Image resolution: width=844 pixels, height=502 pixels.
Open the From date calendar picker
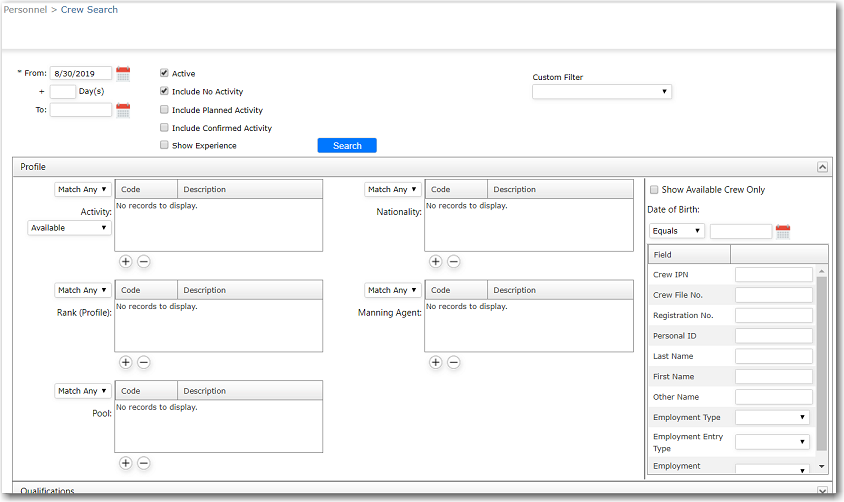pos(123,74)
